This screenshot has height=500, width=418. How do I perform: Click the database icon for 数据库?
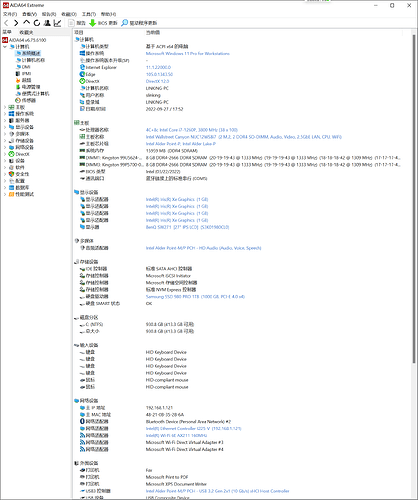[x=11, y=188]
